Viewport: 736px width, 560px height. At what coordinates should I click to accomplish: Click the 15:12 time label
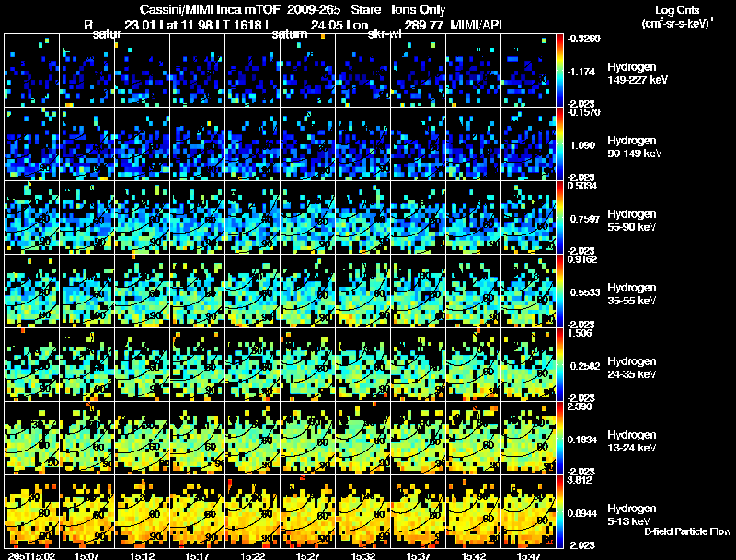(143, 556)
